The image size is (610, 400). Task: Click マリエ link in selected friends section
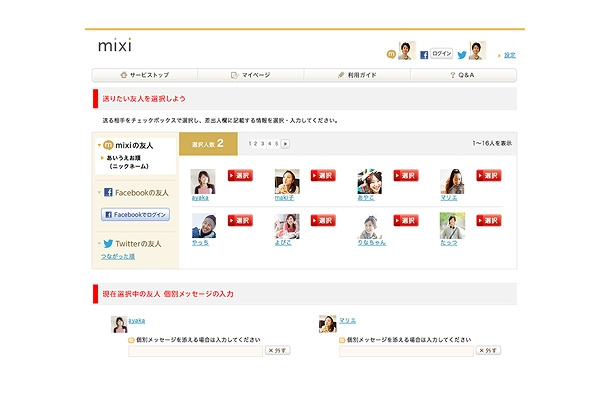pos(347,321)
